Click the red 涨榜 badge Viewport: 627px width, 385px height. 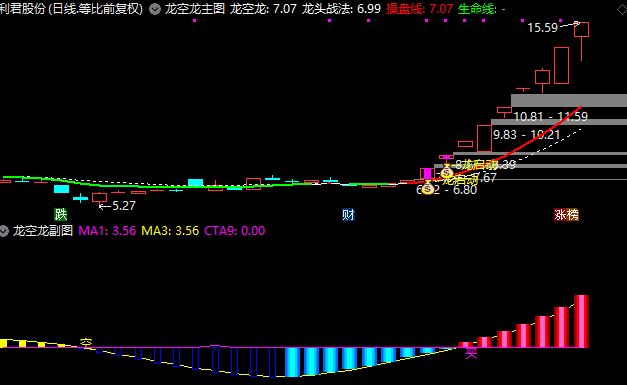point(566,215)
